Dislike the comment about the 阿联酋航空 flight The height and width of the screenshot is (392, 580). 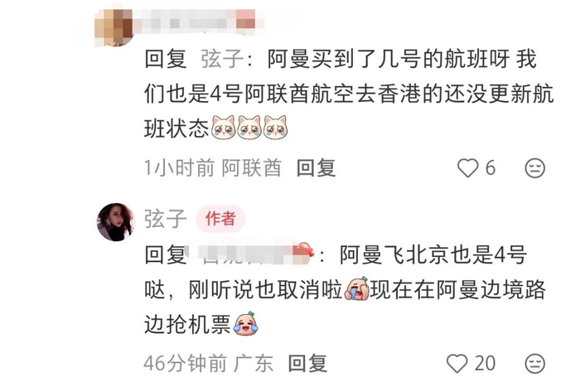click(535, 168)
